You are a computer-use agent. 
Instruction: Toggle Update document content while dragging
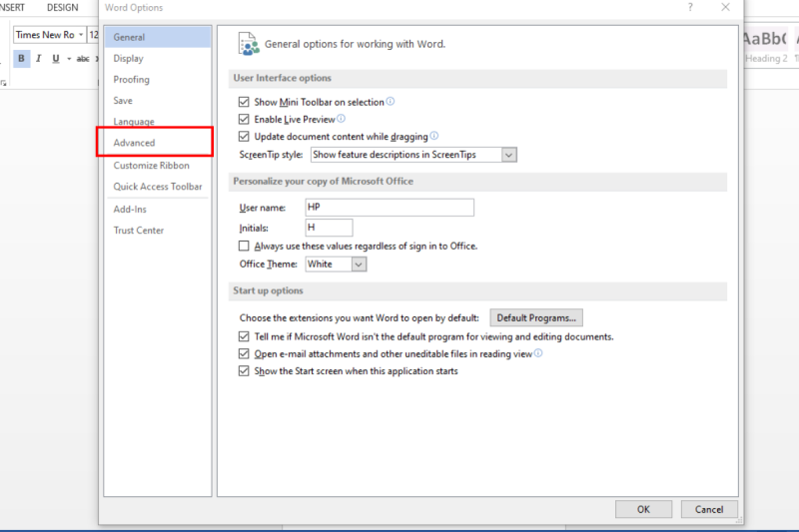click(244, 137)
